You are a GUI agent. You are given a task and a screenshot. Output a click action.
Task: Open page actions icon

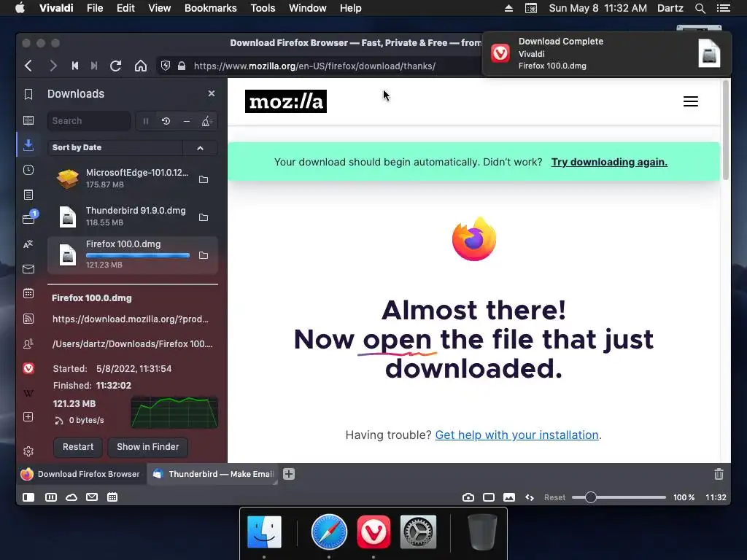(x=530, y=497)
